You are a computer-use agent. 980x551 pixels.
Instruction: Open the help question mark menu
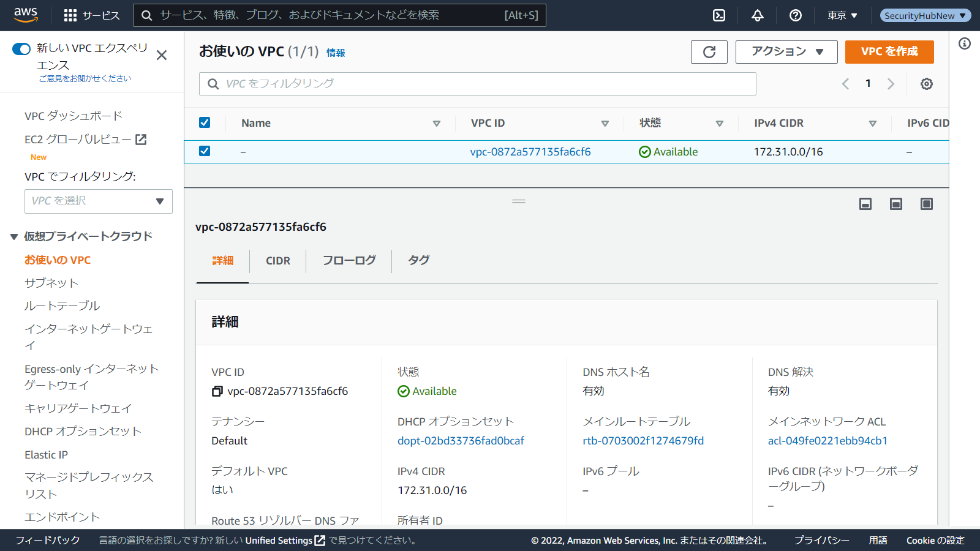(796, 15)
